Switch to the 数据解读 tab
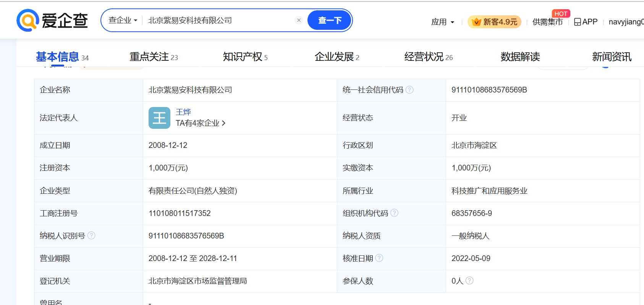The height and width of the screenshot is (305, 644). click(x=520, y=57)
